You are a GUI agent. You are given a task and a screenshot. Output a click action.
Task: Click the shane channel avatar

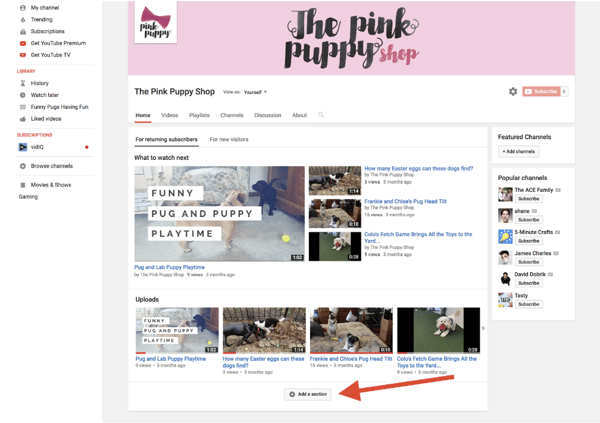tap(505, 216)
